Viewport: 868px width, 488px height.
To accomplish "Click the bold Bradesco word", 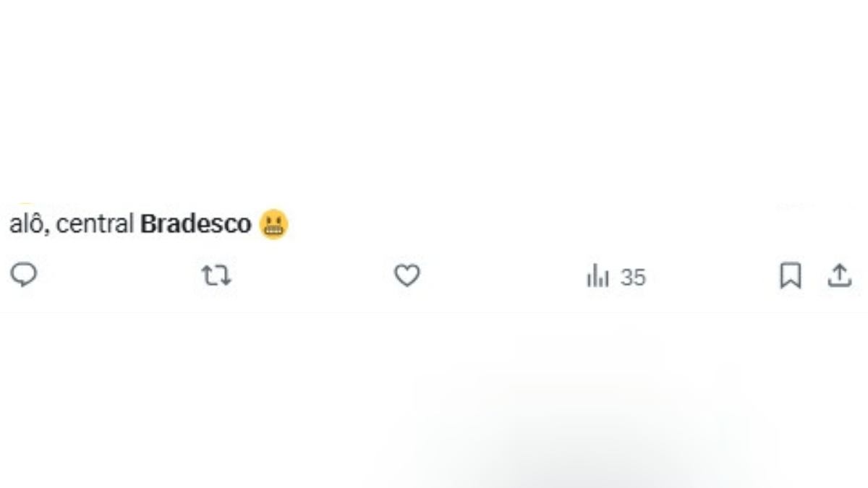I will (x=195, y=224).
